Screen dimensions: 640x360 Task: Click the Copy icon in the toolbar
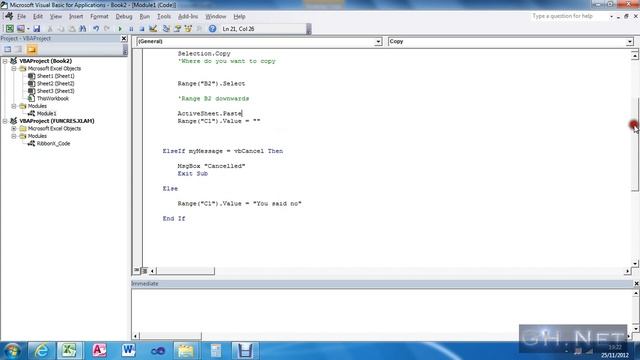[x=61, y=29]
